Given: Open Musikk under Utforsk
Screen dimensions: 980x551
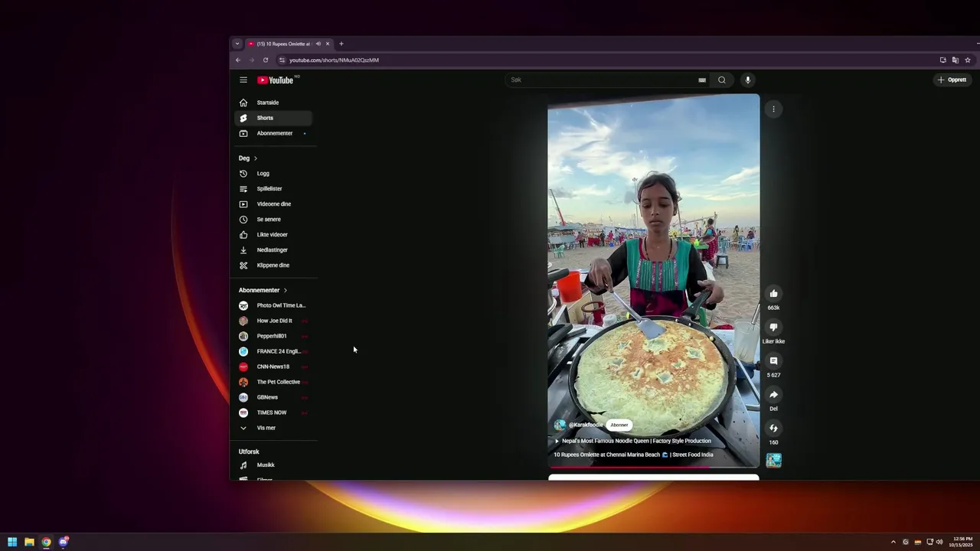Looking at the screenshot, I should pos(273,465).
